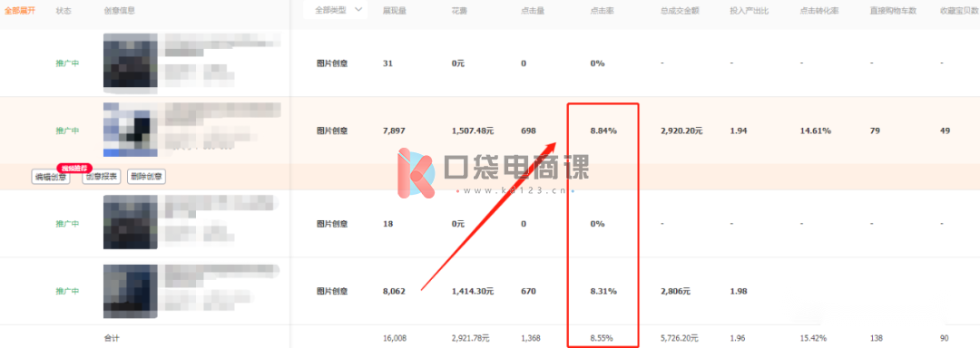Click 推广中 status in the 8,062 impressions row
The image size is (980, 348).
(67, 291)
